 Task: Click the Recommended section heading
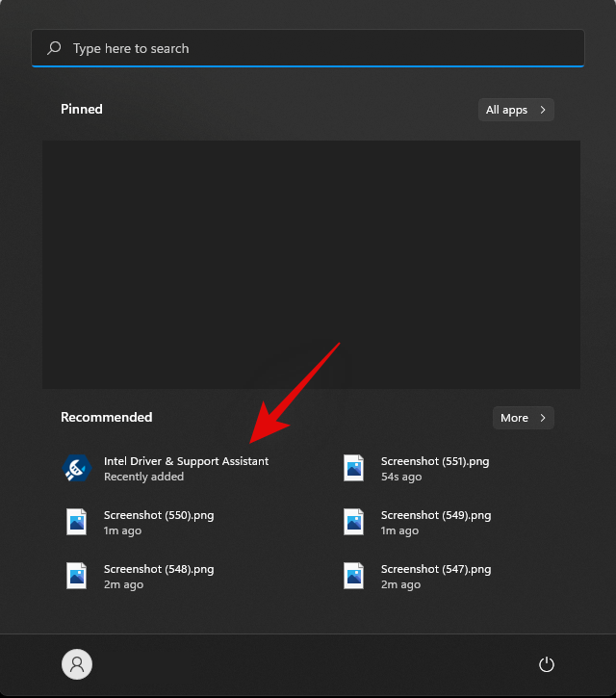click(x=107, y=417)
